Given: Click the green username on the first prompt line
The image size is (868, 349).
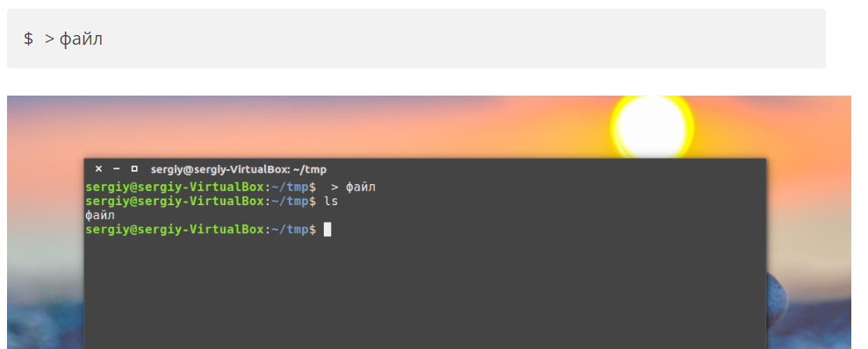Looking at the screenshot, I should point(175,187).
